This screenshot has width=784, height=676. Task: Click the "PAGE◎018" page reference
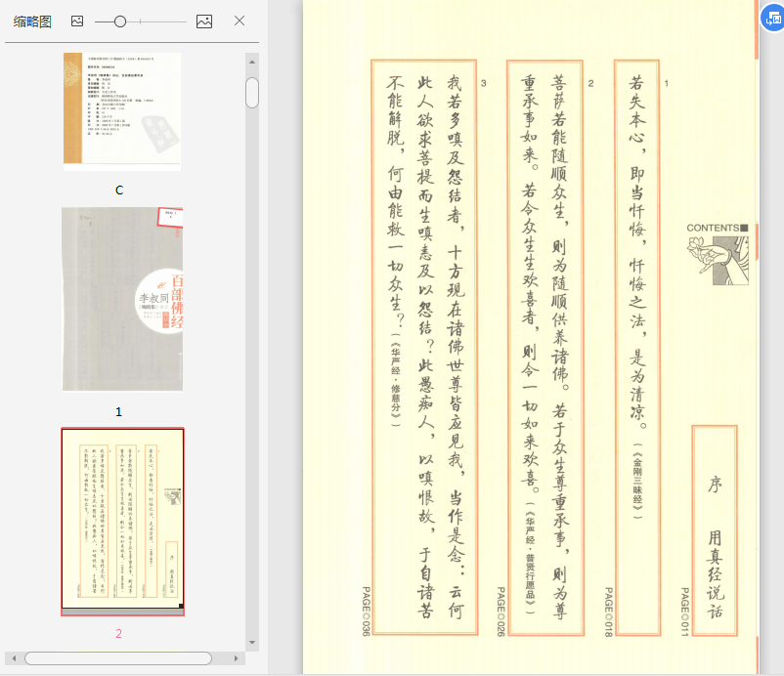608,612
